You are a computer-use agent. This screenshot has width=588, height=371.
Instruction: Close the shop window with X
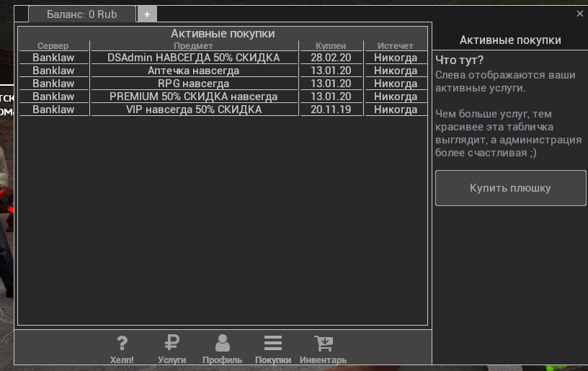click(x=580, y=14)
